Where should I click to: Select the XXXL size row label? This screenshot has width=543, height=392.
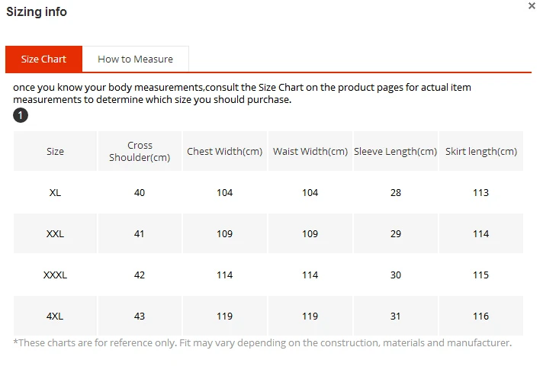(x=55, y=275)
